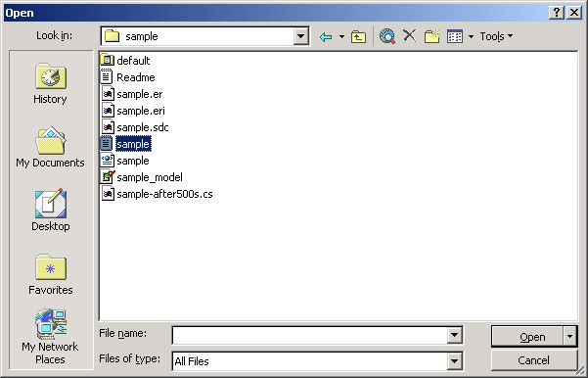Click the Look in sample folder box
588x378 pixels.
pyautogui.click(x=198, y=36)
